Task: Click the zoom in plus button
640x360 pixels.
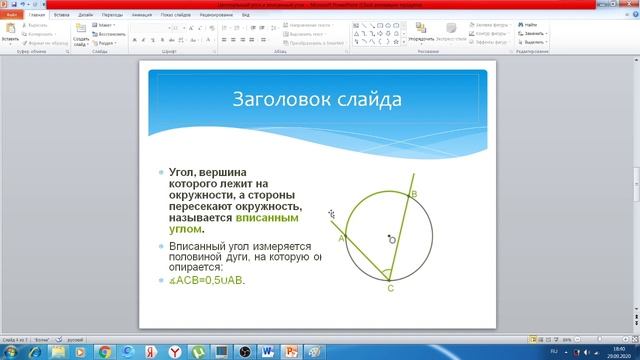Action: (625, 340)
